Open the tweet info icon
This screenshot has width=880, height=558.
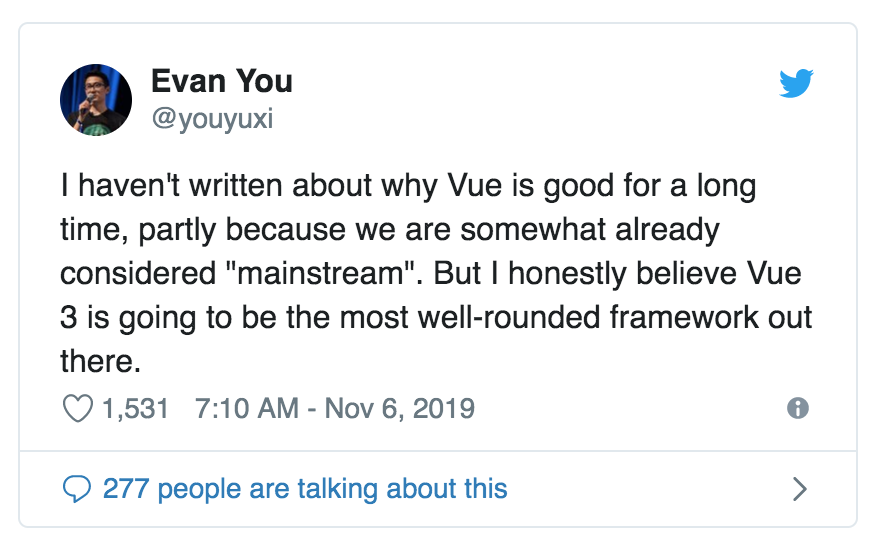(x=797, y=408)
